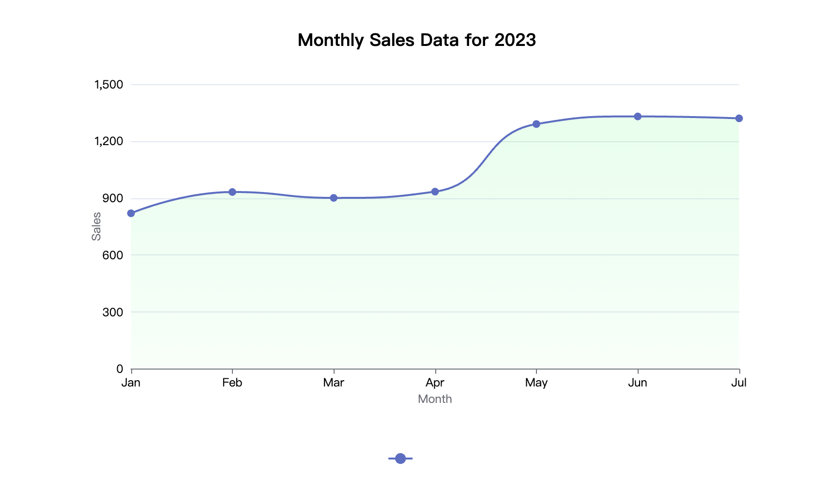Click the '1,500' y-axis label
825x504 pixels.
[x=109, y=85]
